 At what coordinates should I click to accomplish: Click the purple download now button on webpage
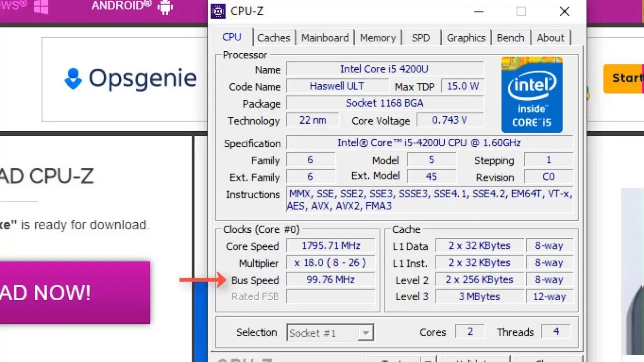click(x=75, y=292)
